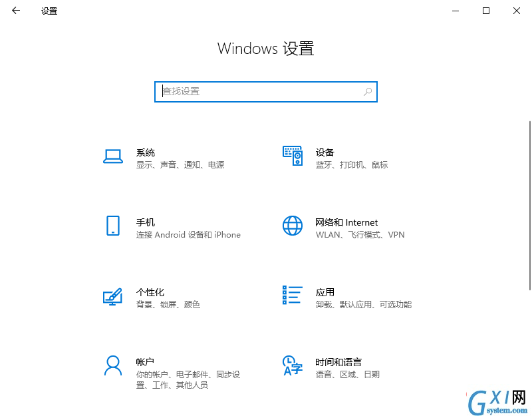Click the text 蓝牙、打印机、鼠标

352,165
